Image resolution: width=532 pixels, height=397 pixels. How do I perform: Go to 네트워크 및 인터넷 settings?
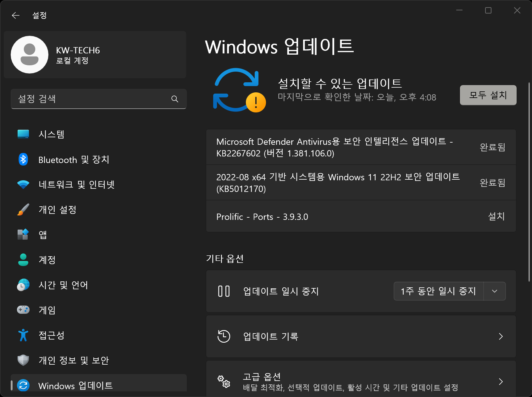pos(99,184)
